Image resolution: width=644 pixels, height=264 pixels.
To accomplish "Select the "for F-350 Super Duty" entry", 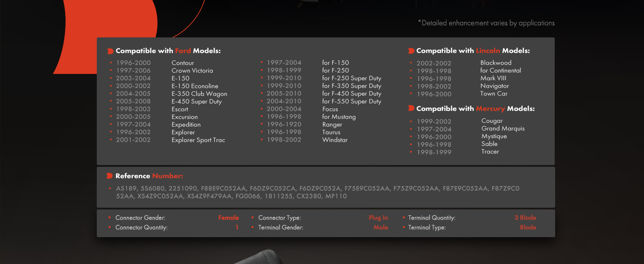I will click(x=352, y=86).
